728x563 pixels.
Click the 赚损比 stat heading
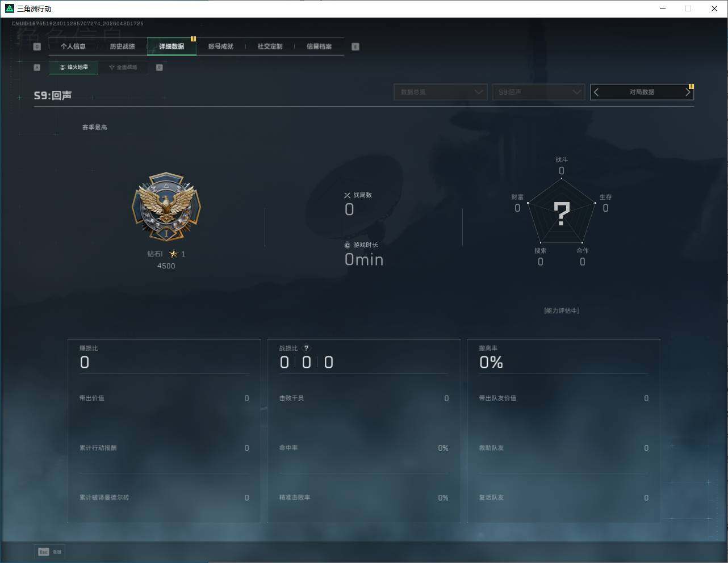[89, 348]
